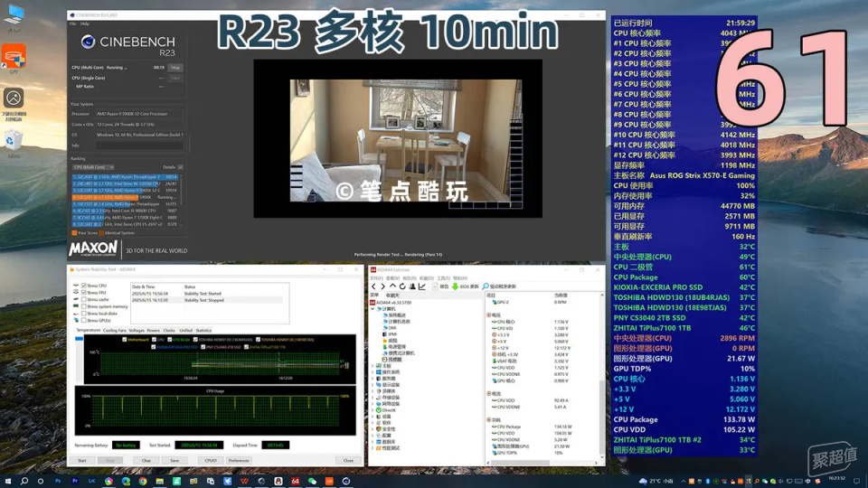Enable Stress GPU(s) checkbox
Viewport: 868px width, 488px height.
(83, 320)
